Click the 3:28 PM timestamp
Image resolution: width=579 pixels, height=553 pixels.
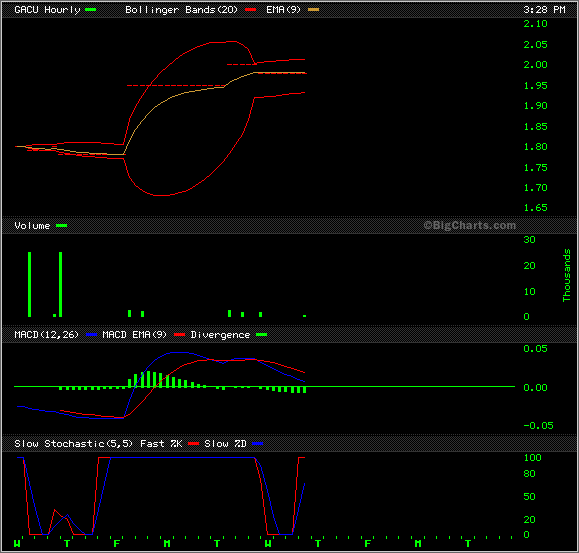544,10
